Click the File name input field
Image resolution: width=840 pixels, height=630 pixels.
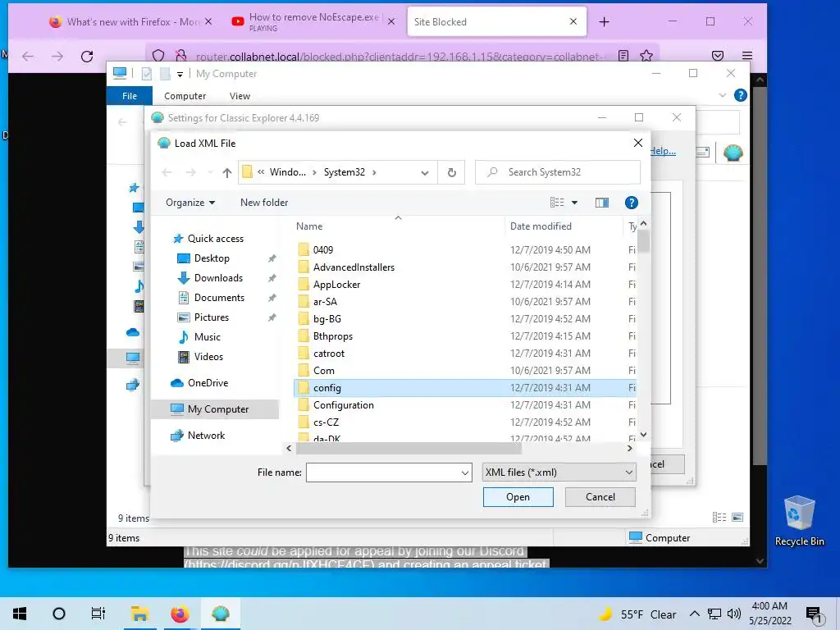click(383, 472)
